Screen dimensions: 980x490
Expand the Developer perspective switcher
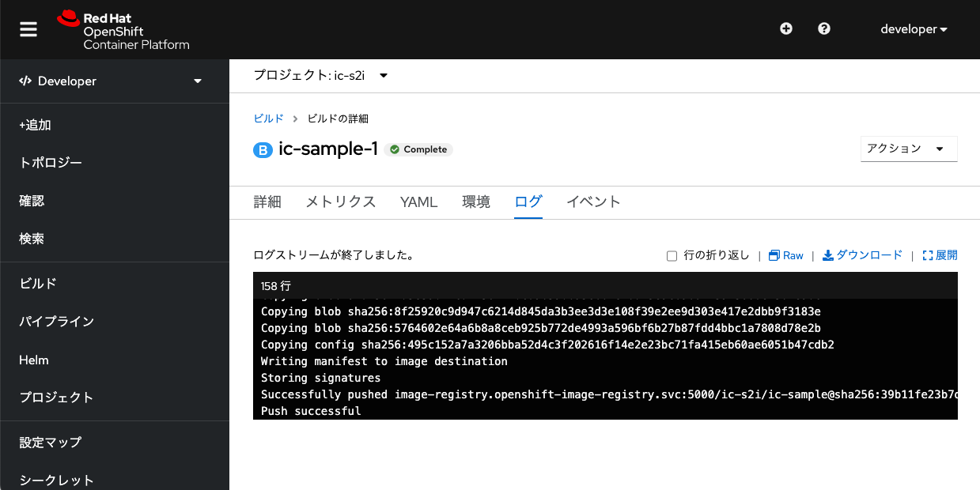pos(111,81)
